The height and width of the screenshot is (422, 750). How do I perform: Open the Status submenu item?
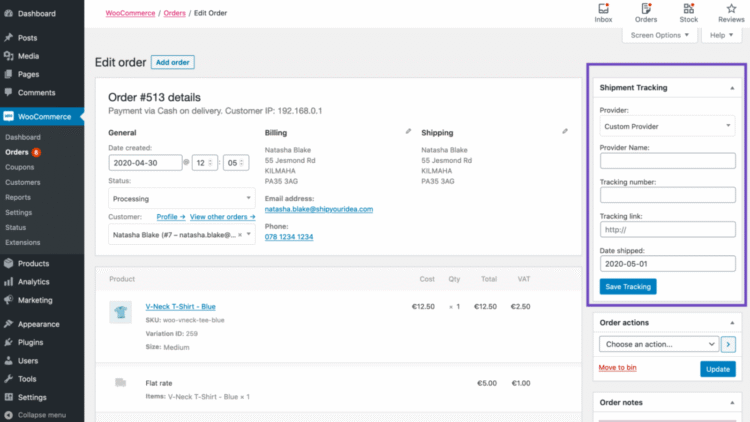pos(15,227)
